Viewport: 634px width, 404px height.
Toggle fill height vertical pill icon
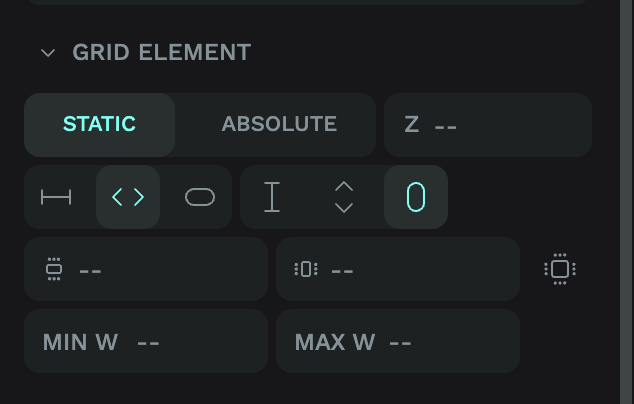[416, 197]
